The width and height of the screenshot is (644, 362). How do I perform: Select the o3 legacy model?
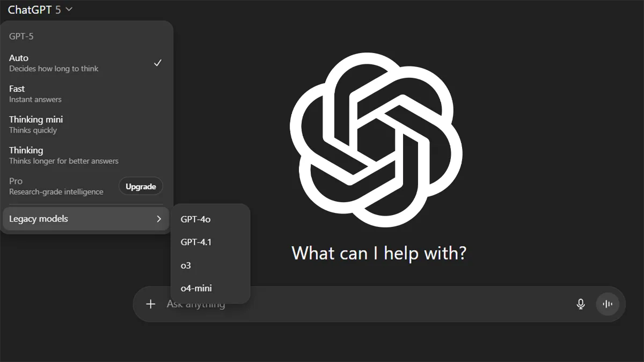click(186, 265)
